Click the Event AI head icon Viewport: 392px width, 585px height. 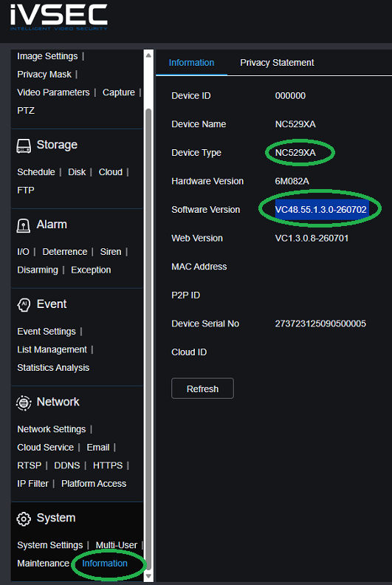(x=24, y=305)
